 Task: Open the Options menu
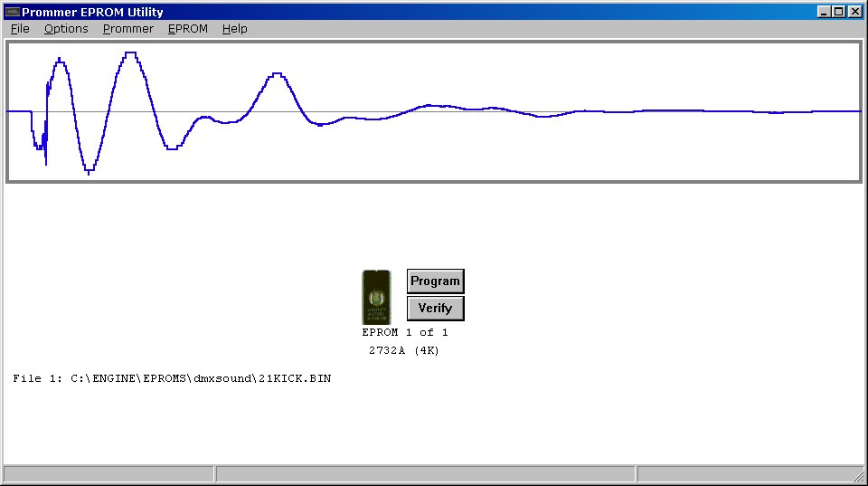click(x=66, y=29)
